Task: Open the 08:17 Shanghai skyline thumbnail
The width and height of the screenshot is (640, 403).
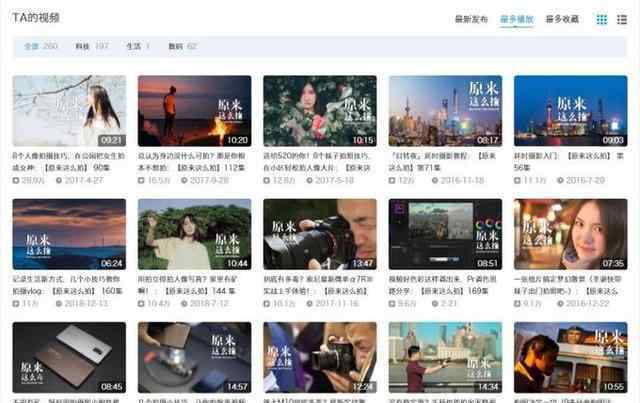Action: [445, 111]
